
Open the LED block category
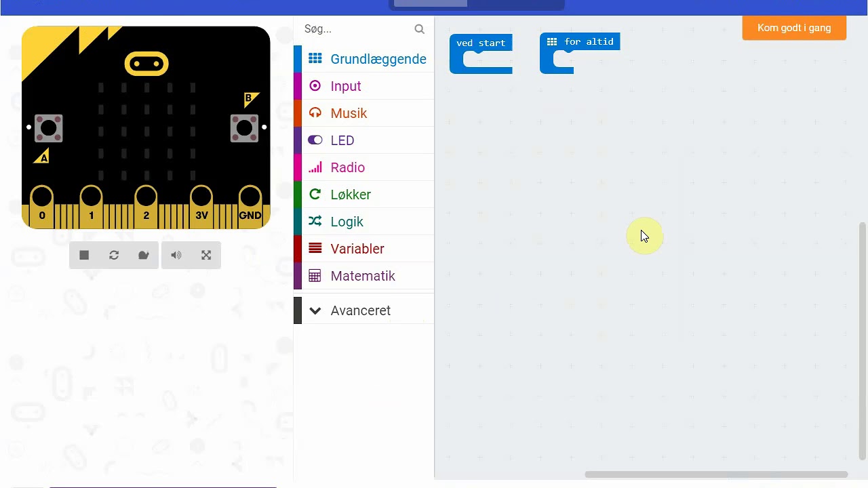[364, 140]
